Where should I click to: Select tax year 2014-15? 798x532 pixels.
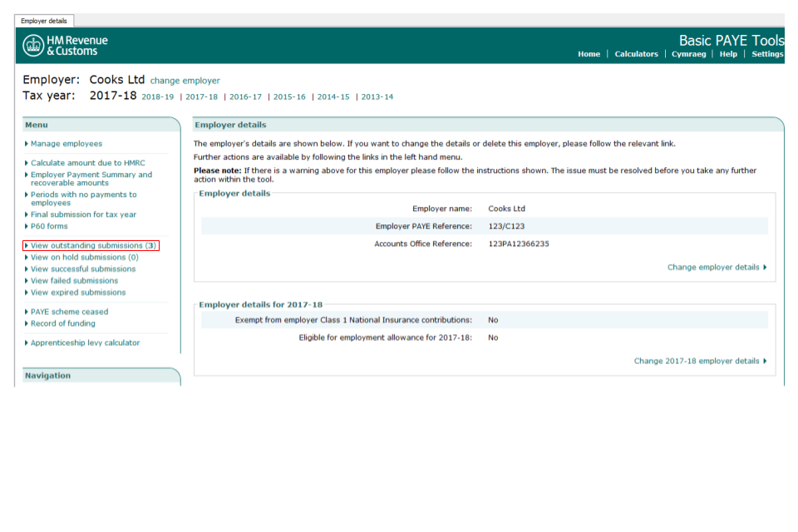tap(333, 96)
